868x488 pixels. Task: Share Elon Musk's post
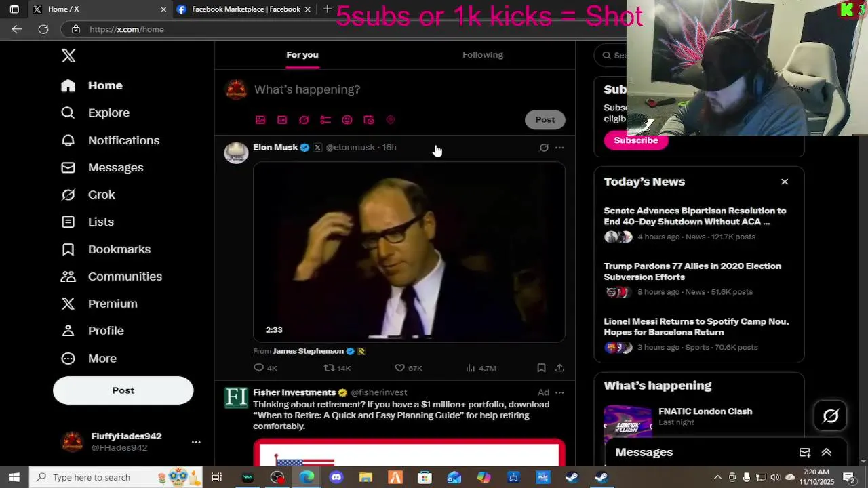point(559,368)
